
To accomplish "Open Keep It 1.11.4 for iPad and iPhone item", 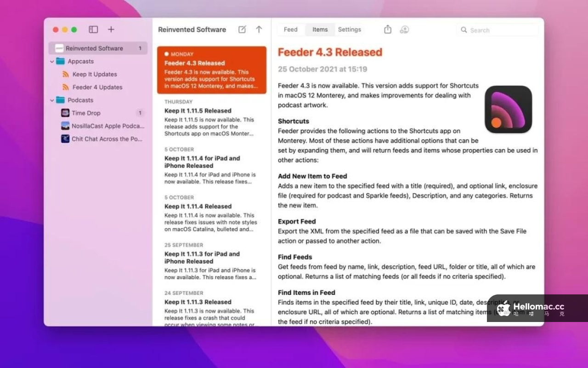I will point(211,166).
